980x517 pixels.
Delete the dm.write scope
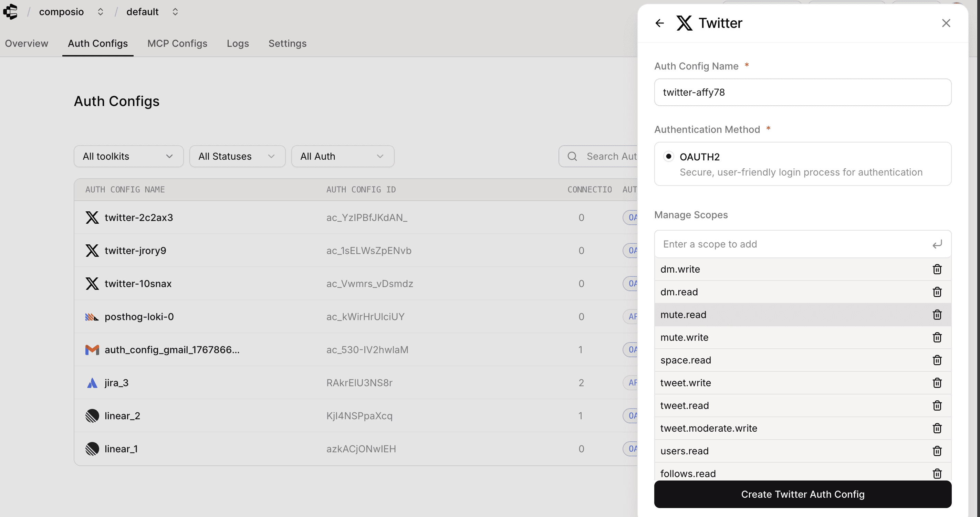point(937,269)
